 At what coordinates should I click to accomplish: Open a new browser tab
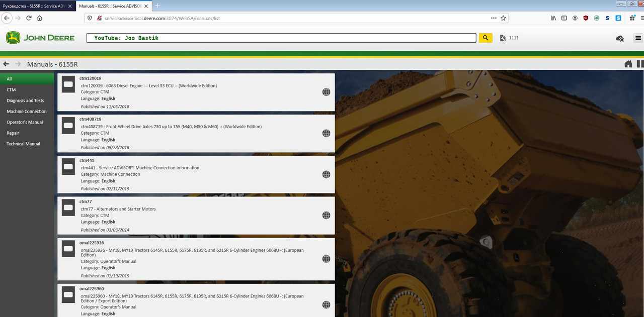tap(157, 6)
